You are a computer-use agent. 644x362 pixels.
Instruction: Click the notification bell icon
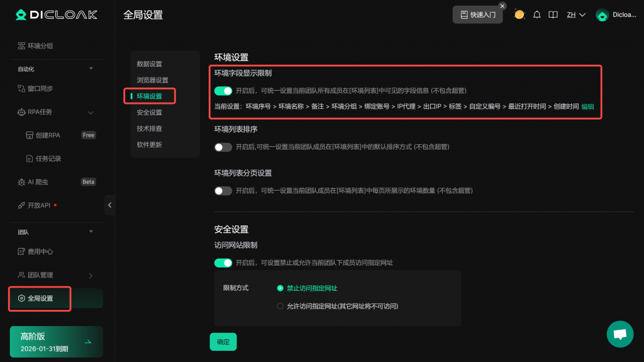click(x=536, y=14)
